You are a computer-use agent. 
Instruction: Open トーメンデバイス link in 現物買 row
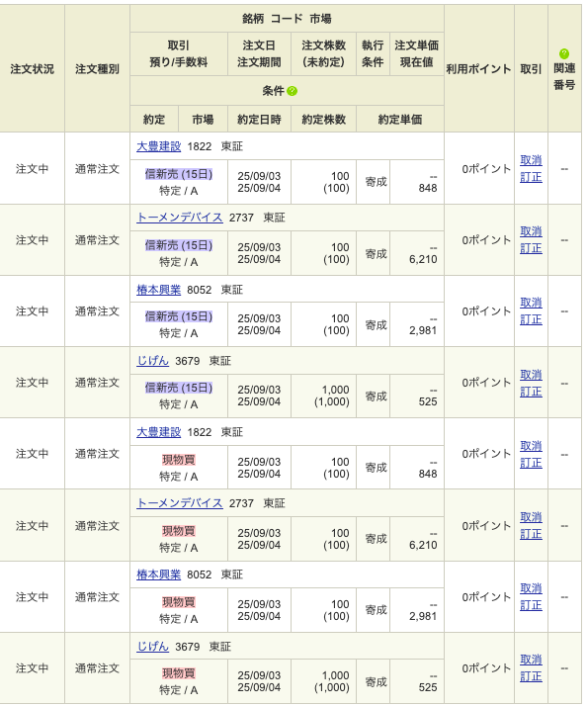tap(180, 503)
